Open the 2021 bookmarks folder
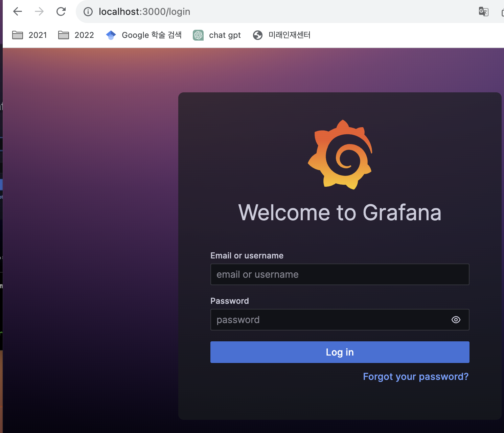The width and height of the screenshot is (504, 433). pyautogui.click(x=29, y=35)
